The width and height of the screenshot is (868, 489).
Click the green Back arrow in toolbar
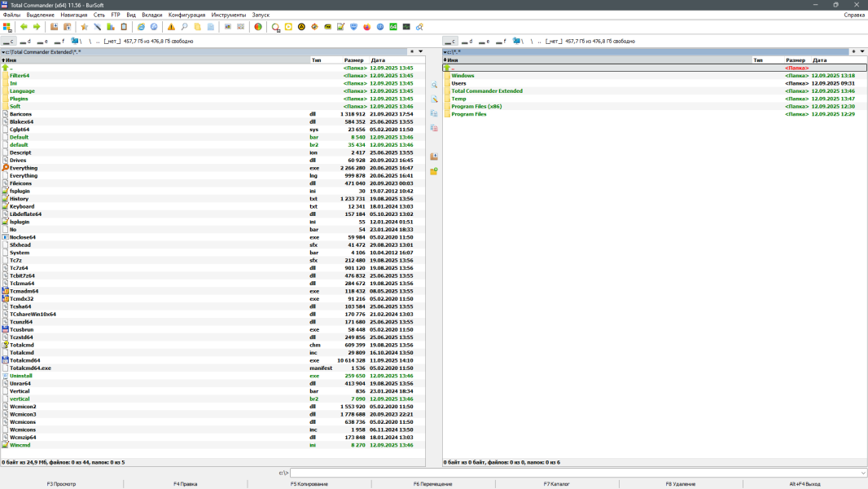click(x=24, y=27)
